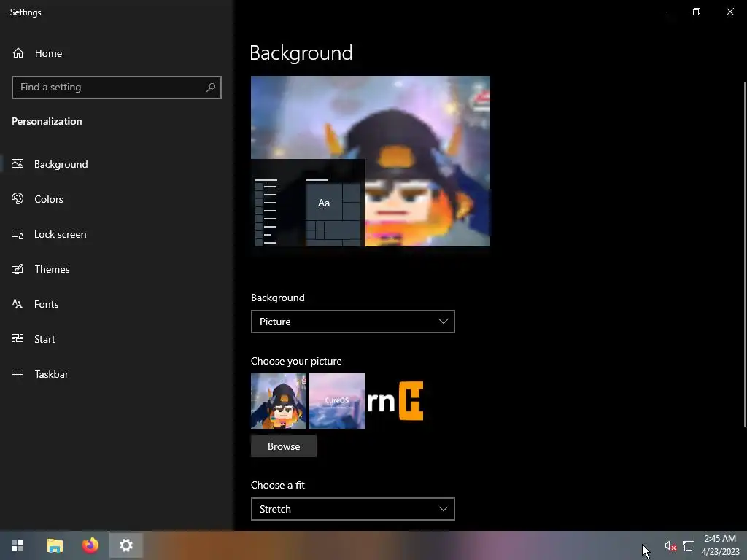Click the Taskbar icon in sidebar

pos(18,373)
